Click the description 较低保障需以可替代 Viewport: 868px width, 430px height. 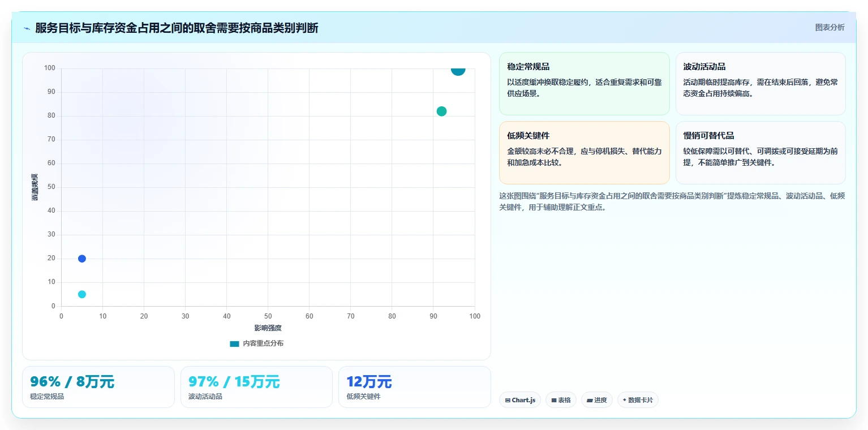coord(760,157)
